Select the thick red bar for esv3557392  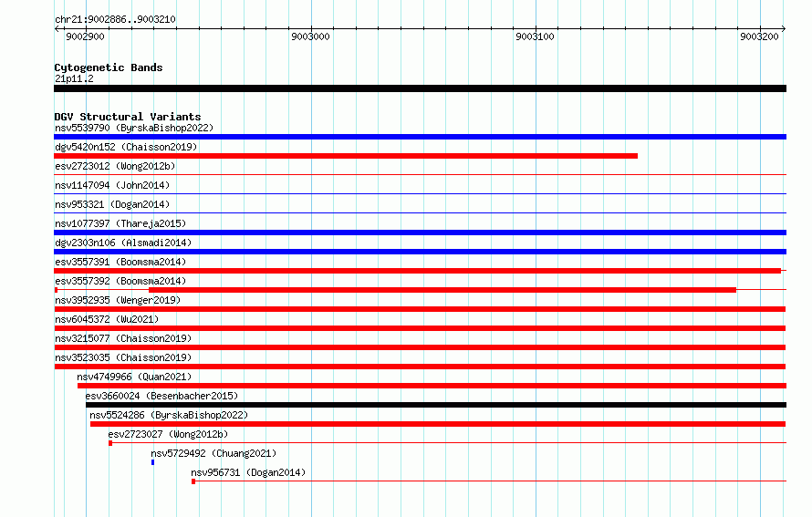[442, 290]
